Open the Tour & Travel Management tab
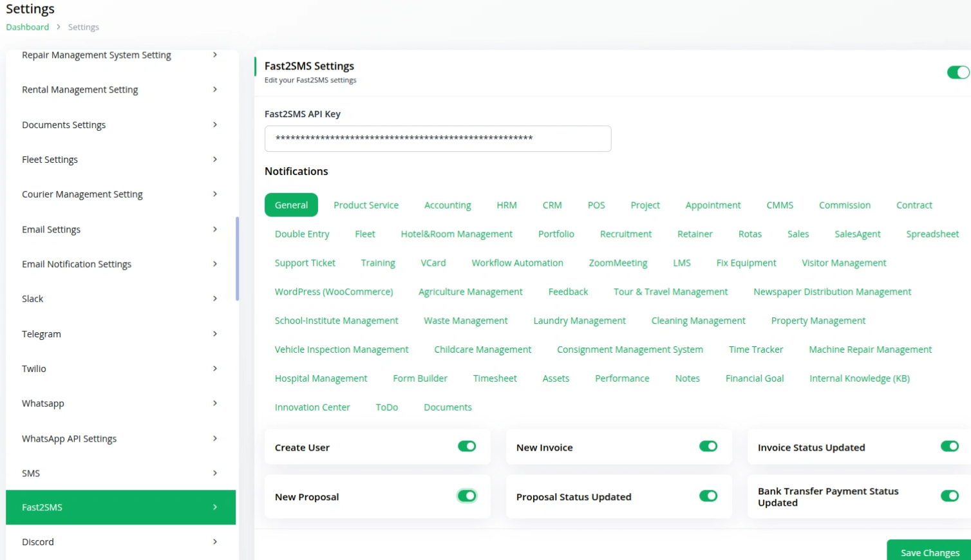This screenshot has height=560, width=971. [x=670, y=292]
